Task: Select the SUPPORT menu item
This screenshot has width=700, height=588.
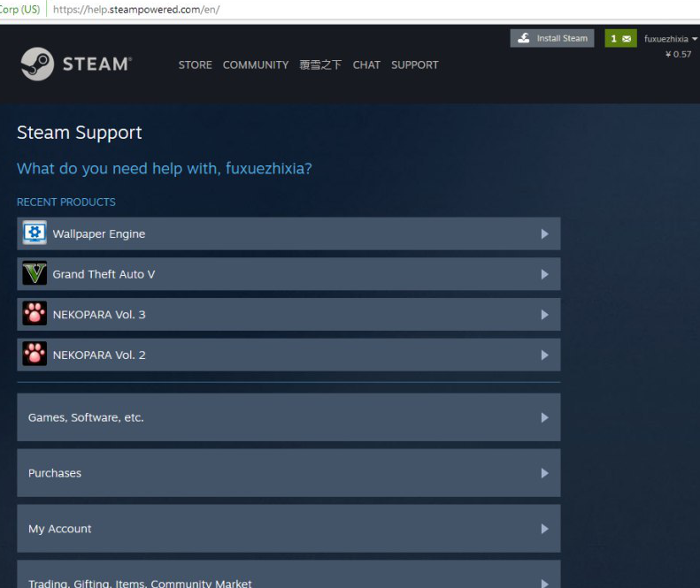Action: [414, 65]
